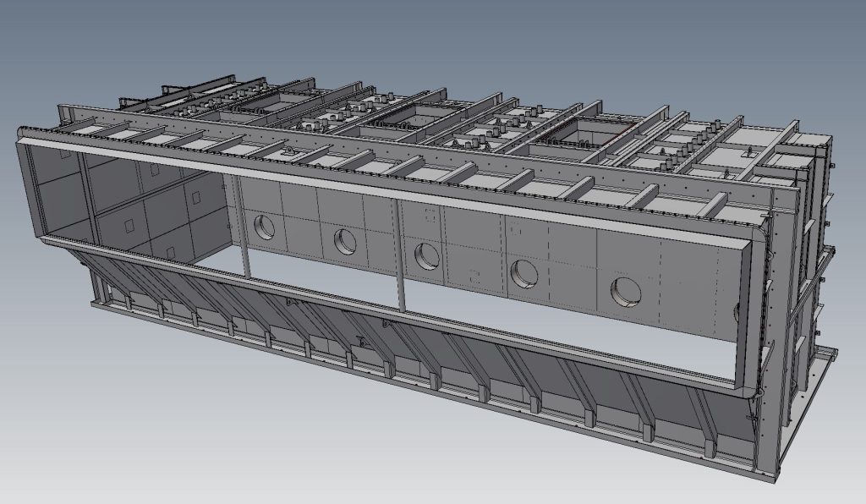The image size is (866, 504).
Task: Select the fourth circular hole from left
Action: (x=523, y=271)
